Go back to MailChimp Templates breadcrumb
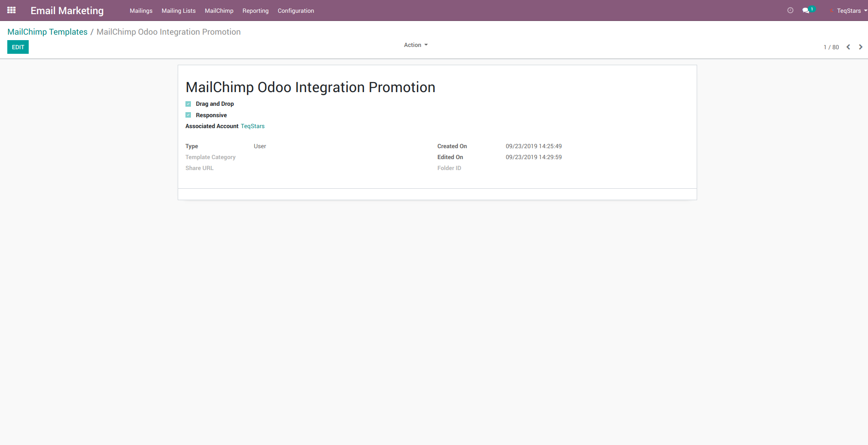Screen dimensions: 868x445 pos(47,32)
